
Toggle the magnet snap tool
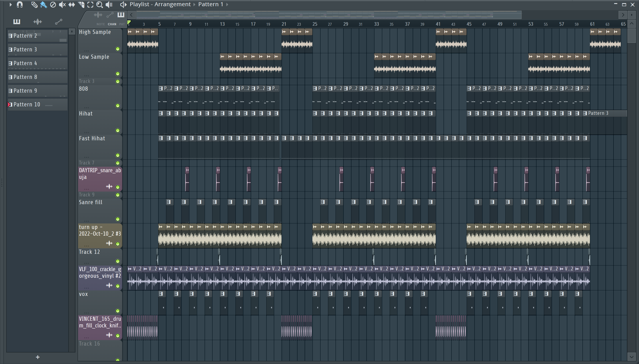tap(20, 4)
